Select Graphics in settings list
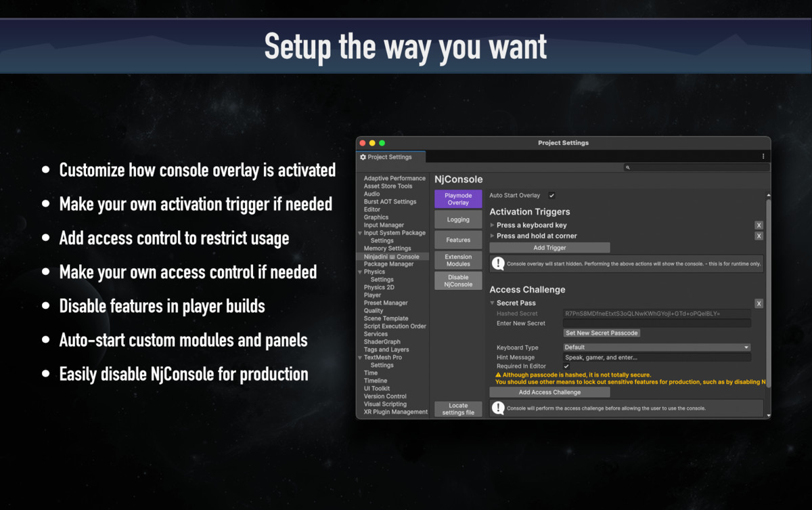Image resolution: width=812 pixels, height=510 pixels. pyautogui.click(x=376, y=217)
